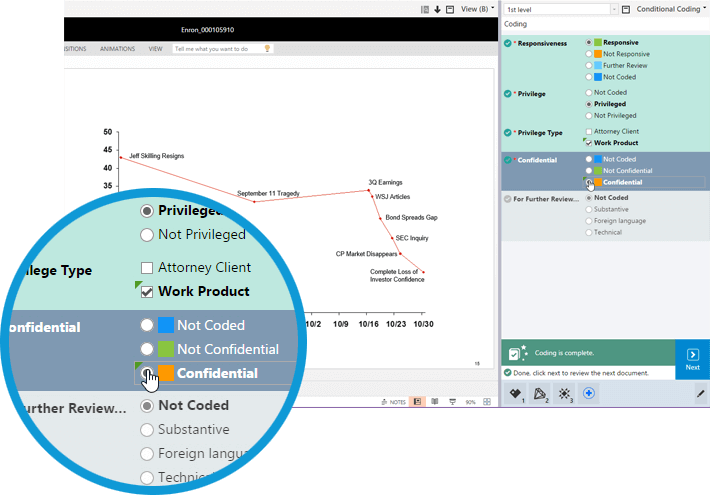This screenshot has width=710, height=495.
Task: Click the Coding is complete message
Action: click(564, 353)
